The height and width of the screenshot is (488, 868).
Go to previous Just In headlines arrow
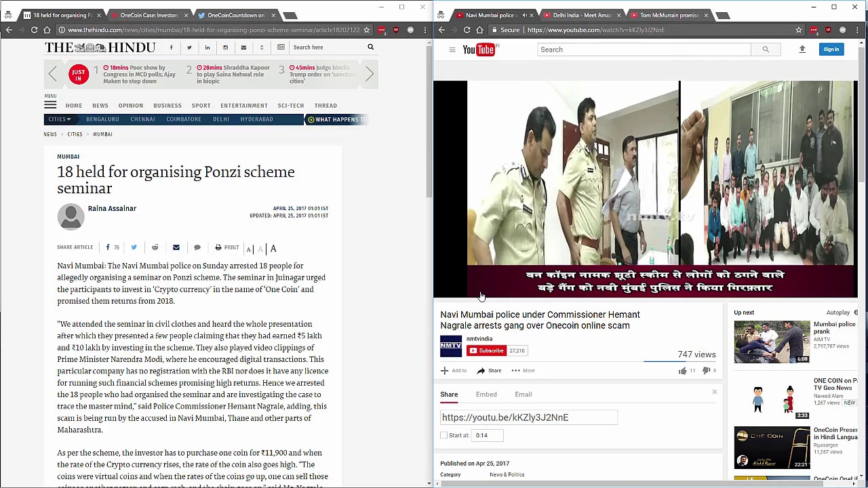tap(52, 74)
